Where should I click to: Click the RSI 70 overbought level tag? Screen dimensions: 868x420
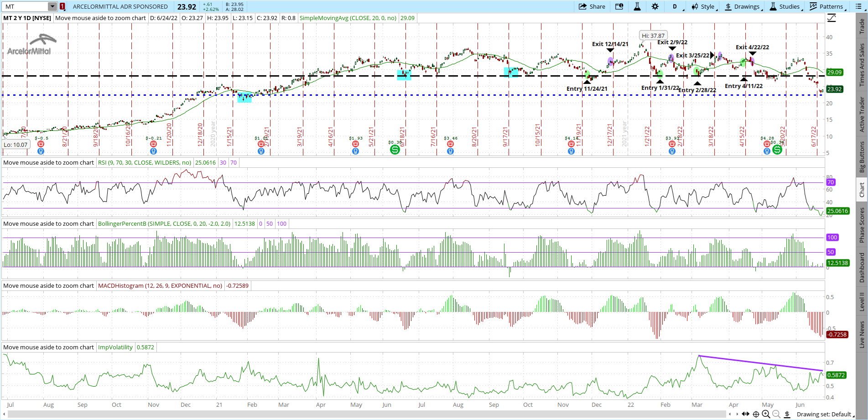pyautogui.click(x=831, y=182)
